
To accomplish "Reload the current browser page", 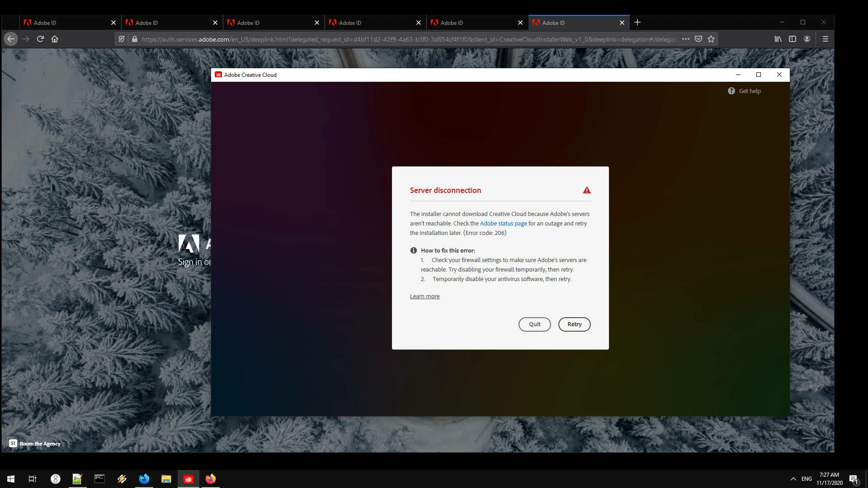I will (x=40, y=39).
